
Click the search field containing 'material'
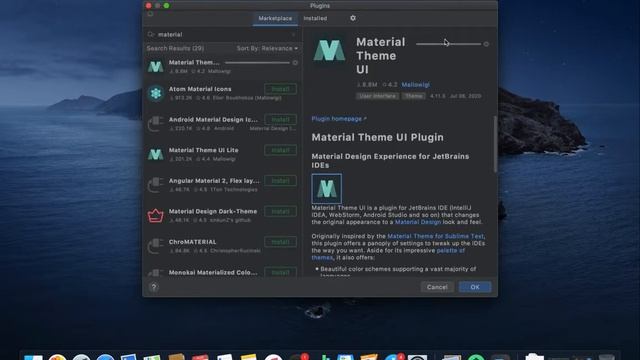coord(222,35)
